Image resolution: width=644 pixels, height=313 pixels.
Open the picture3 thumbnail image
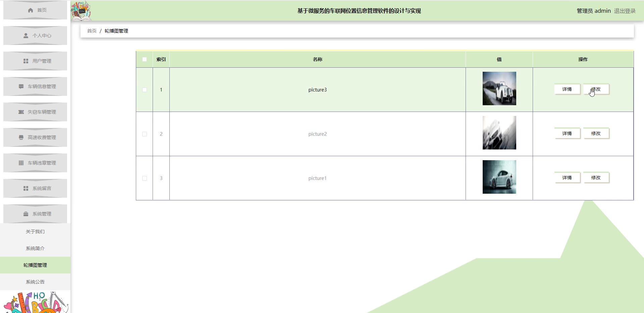coord(499,88)
